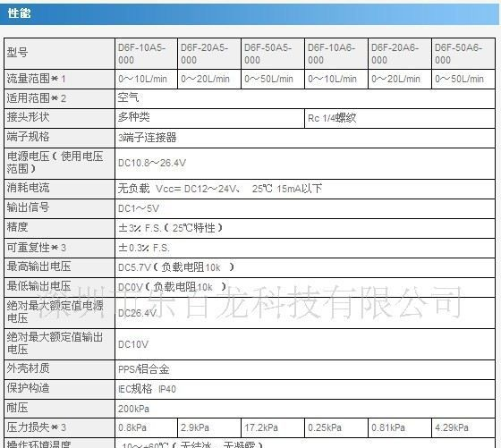Viewport: 501px width, 448px height.
Task: Click the DC10.8~26.4V value
Action: coord(152,163)
